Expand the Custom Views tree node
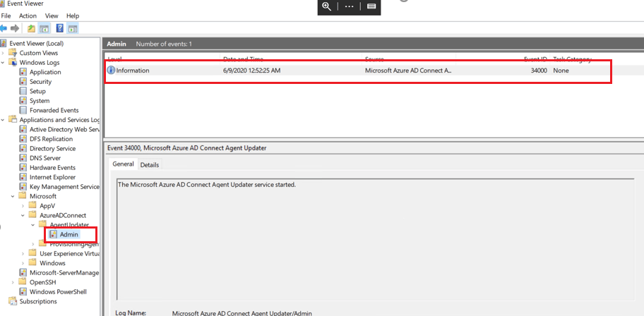The image size is (644, 316). point(3,53)
